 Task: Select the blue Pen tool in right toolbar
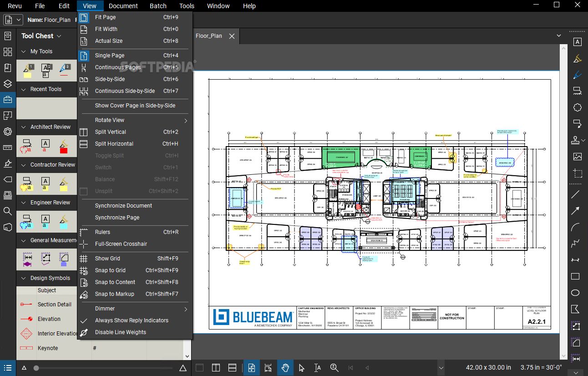577,74
